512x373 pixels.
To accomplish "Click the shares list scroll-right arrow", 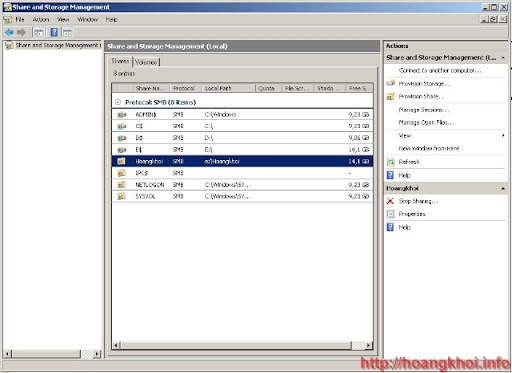I will coord(368,345).
